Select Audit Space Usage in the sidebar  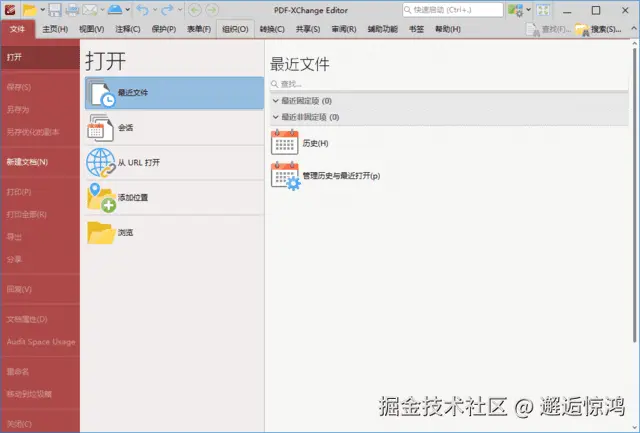[40, 342]
